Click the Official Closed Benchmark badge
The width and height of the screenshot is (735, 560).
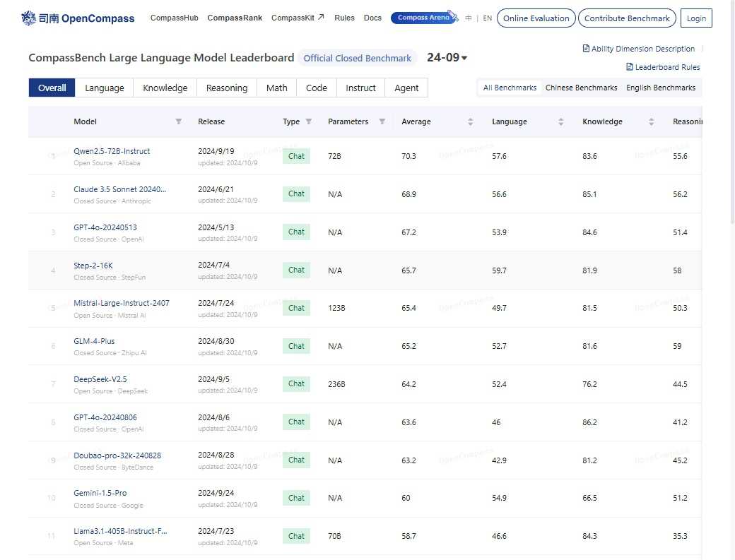(357, 58)
